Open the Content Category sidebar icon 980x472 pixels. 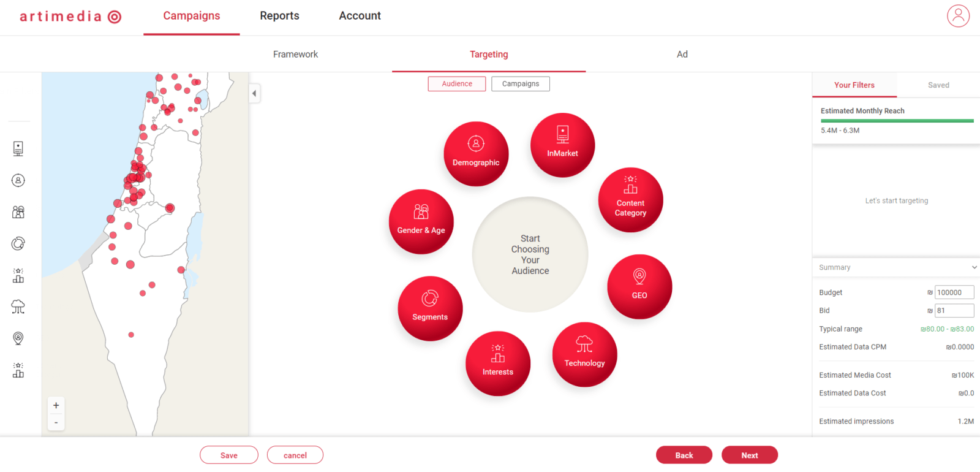(x=18, y=275)
